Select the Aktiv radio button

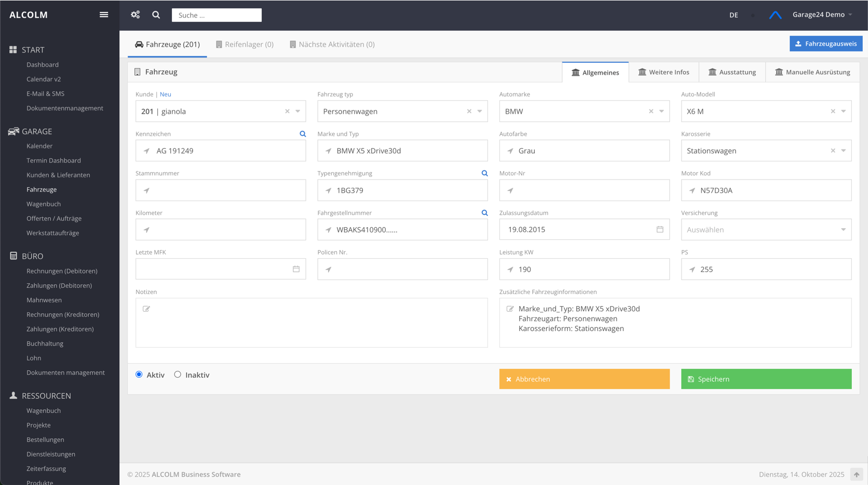click(x=139, y=375)
